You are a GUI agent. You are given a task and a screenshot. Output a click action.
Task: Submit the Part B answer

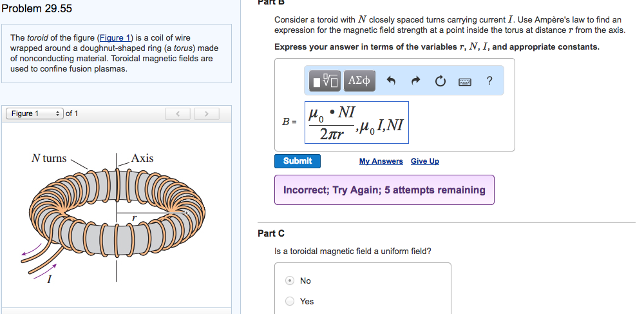[x=297, y=161]
